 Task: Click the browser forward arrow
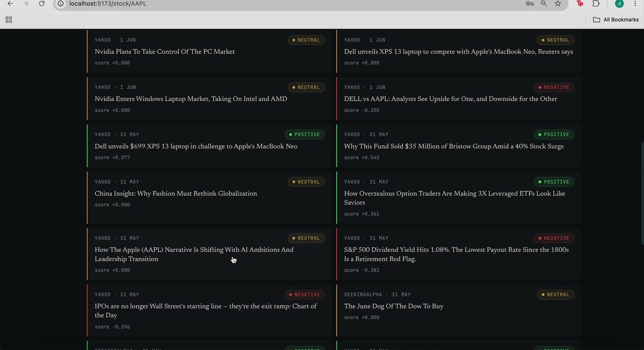coord(26,4)
